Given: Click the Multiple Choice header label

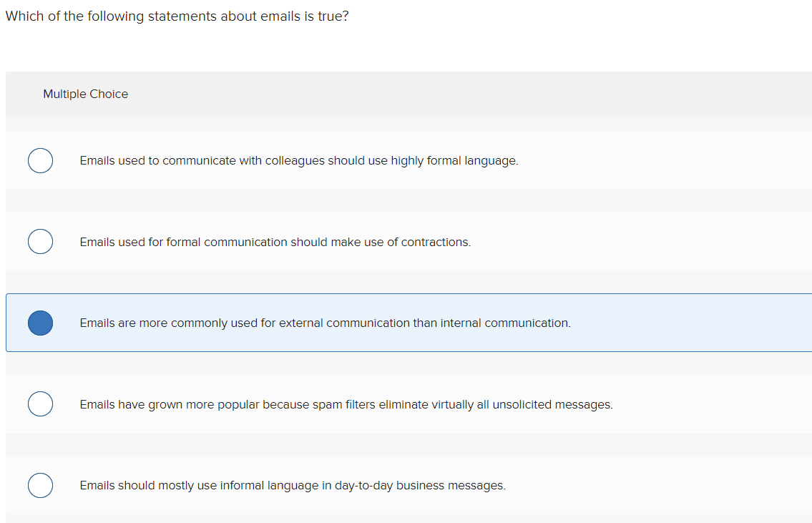Looking at the screenshot, I should click(x=85, y=94).
